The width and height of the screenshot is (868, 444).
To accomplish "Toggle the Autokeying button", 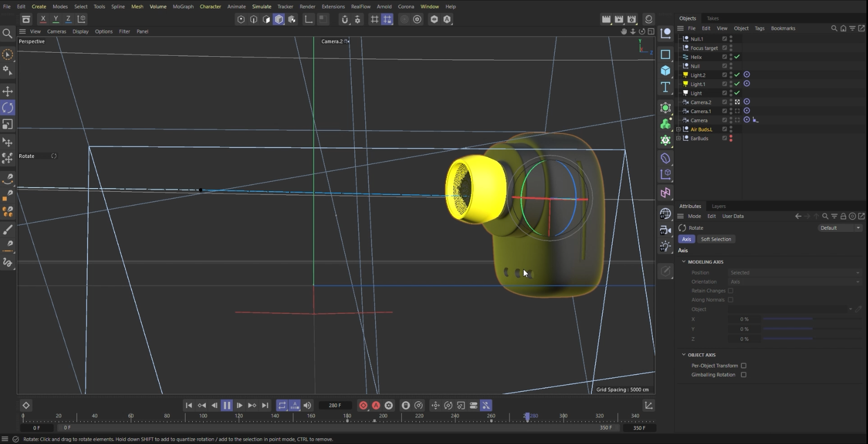I will (376, 405).
